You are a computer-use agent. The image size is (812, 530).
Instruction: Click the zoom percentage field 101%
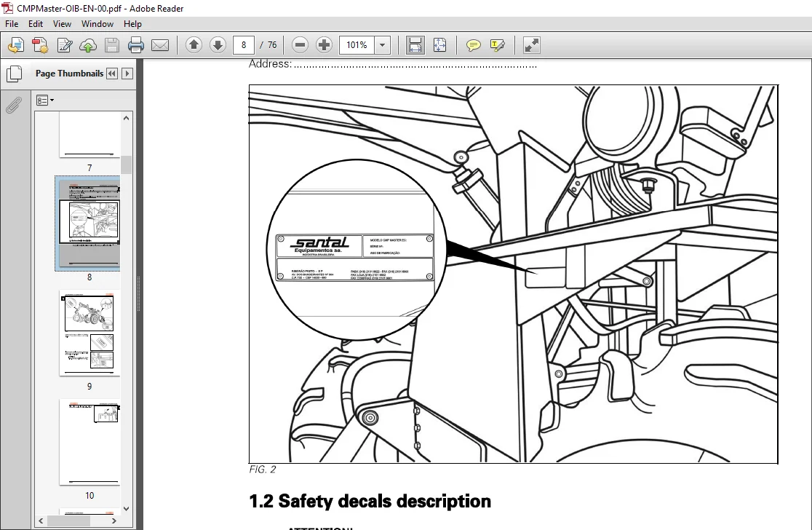coord(357,45)
